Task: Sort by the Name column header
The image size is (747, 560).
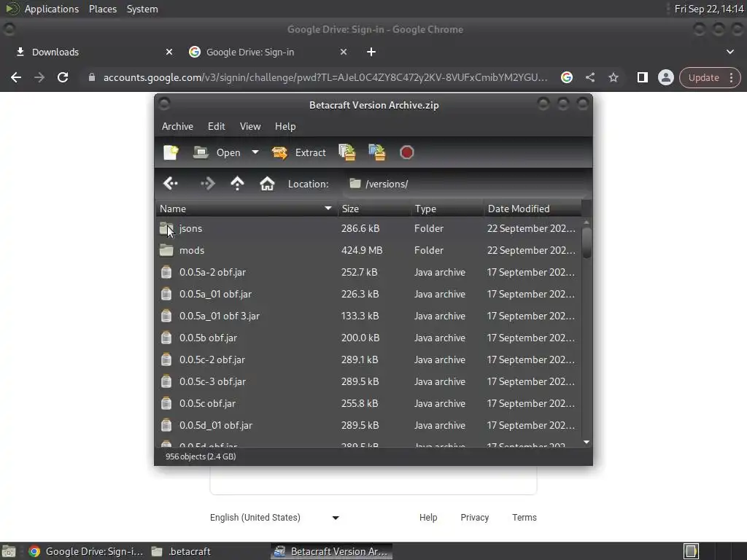Action: (247, 209)
